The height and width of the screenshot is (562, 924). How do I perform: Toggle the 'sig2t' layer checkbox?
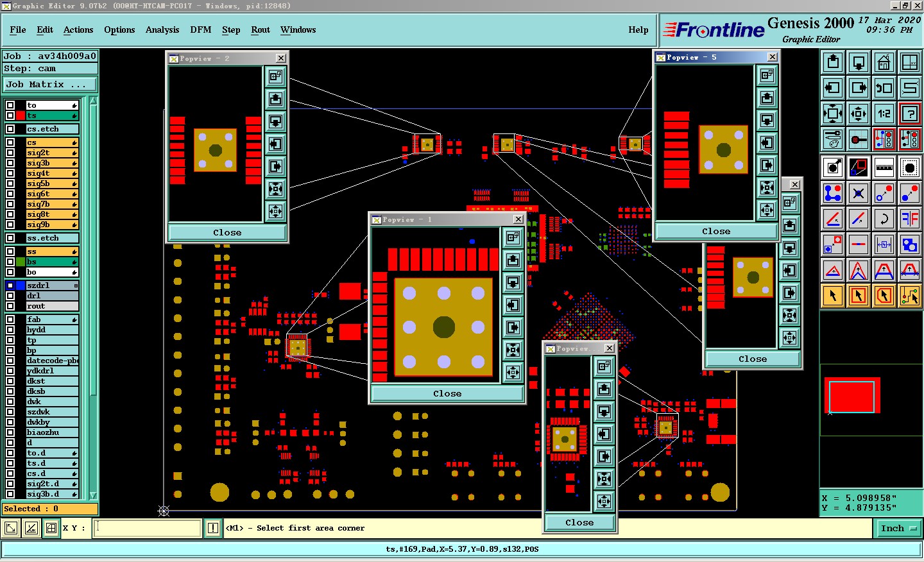click(10, 153)
